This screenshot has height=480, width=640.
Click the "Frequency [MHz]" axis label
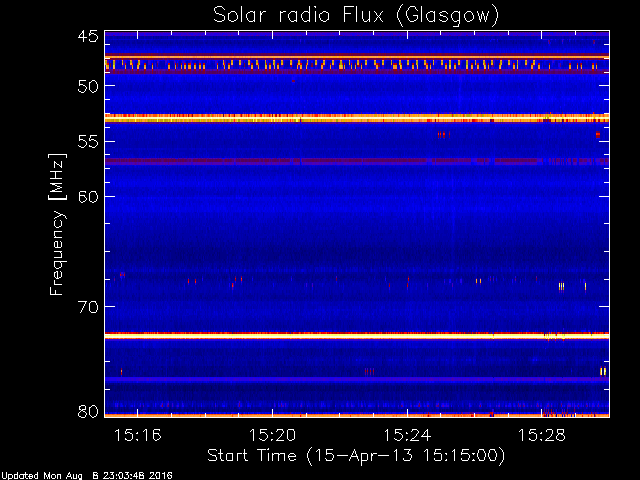[57, 224]
